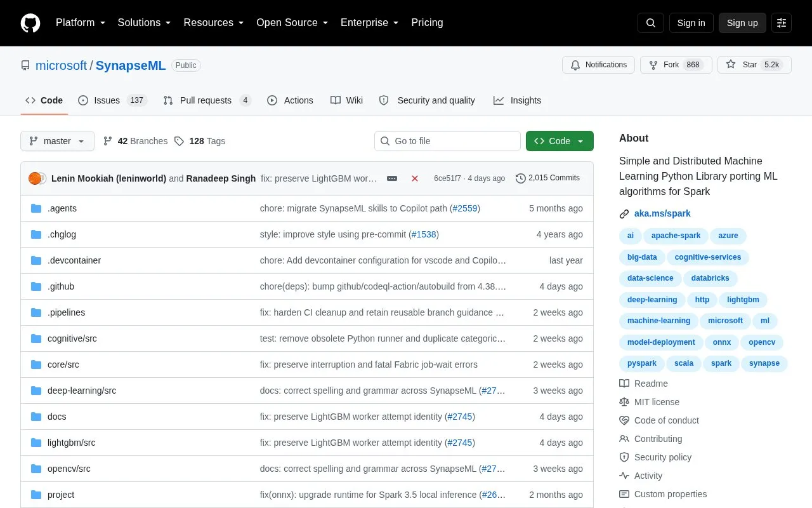Switch to the Actions tab
812x508 pixels.
291,100
